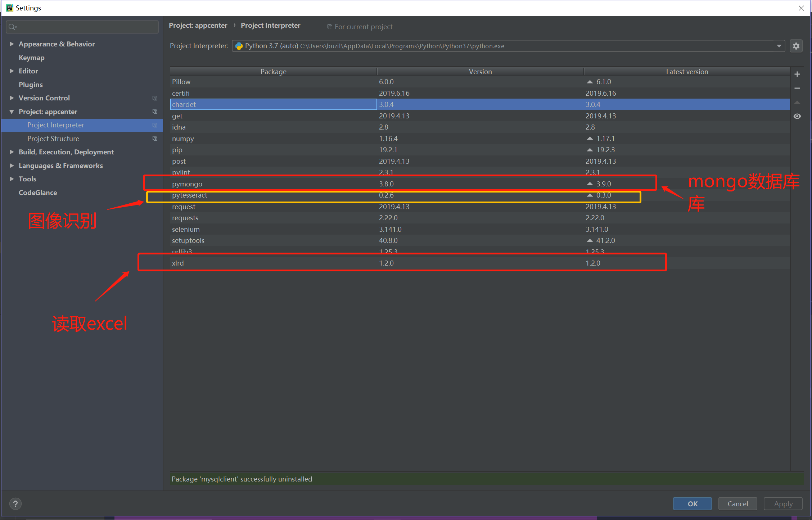Click the interpreter settings gear icon
This screenshot has width=812, height=520.
pos(796,46)
